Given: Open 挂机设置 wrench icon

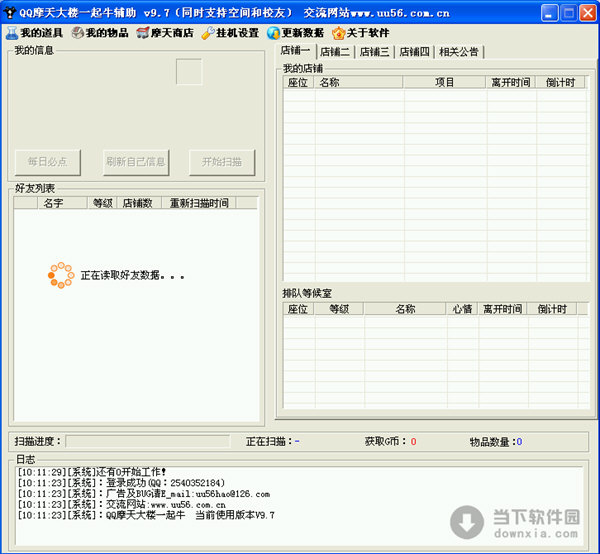Looking at the screenshot, I should [x=208, y=33].
